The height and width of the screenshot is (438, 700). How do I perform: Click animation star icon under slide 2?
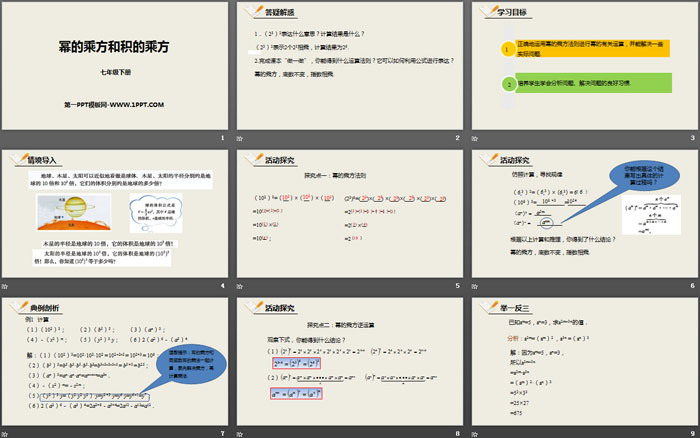(x=240, y=138)
